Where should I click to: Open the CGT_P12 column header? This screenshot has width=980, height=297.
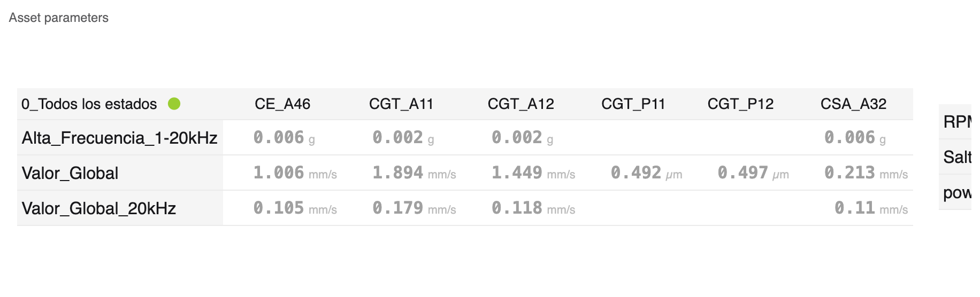coord(740,104)
